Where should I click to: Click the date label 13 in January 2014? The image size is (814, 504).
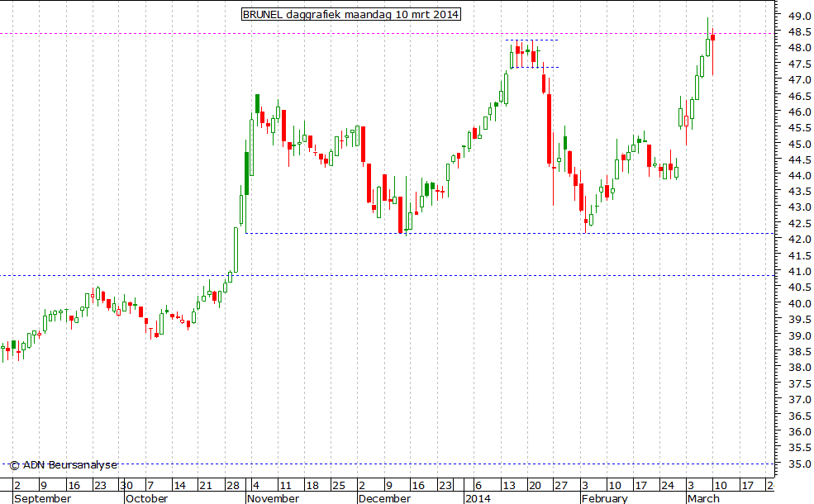(x=509, y=486)
